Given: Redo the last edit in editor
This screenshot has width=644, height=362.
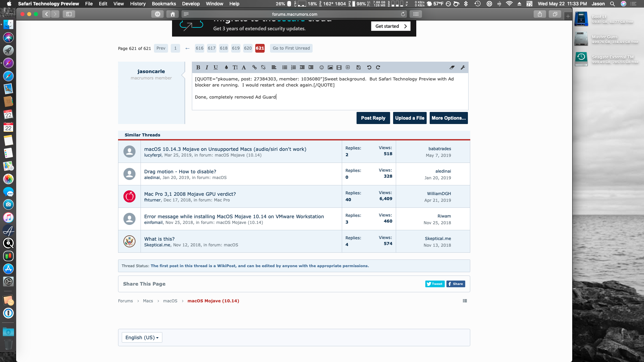Looking at the screenshot, I should [378, 67].
